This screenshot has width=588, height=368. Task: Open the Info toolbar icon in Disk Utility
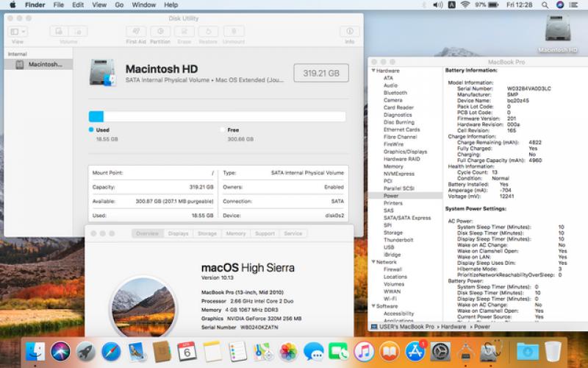(x=350, y=32)
